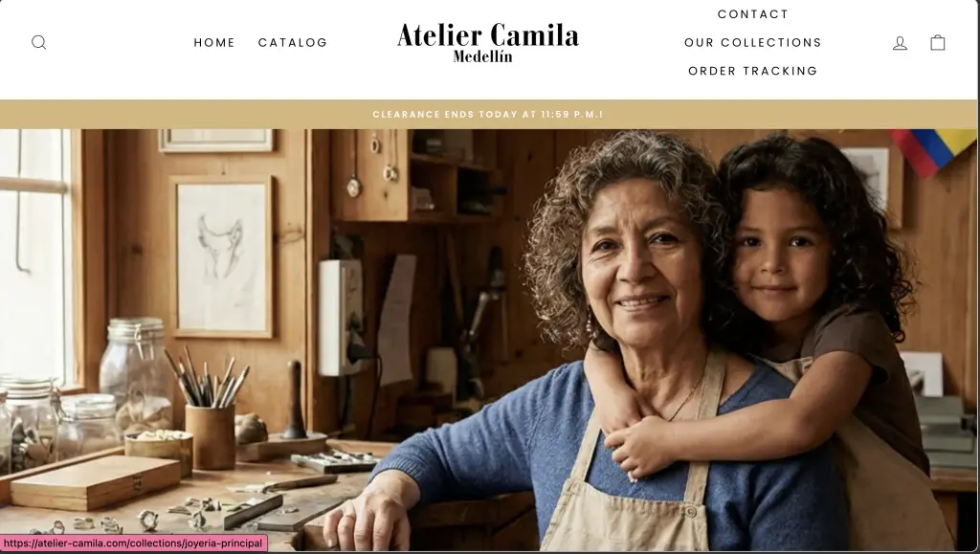Click the framed sketch drawing in hero
The height and width of the screenshot is (554, 980).
[222, 256]
